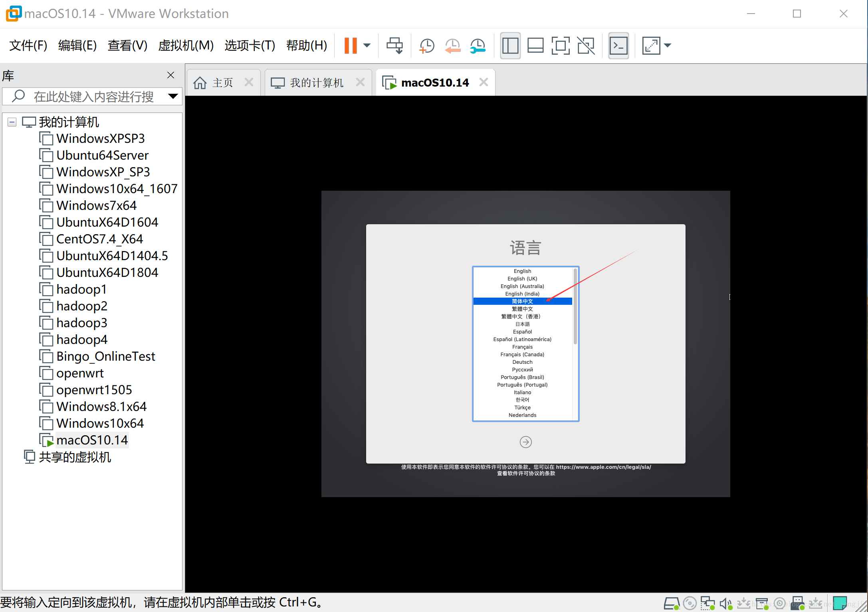Viewport: 868px width, 612px height.
Task: Open the 查看(V) menu
Action: coord(127,45)
